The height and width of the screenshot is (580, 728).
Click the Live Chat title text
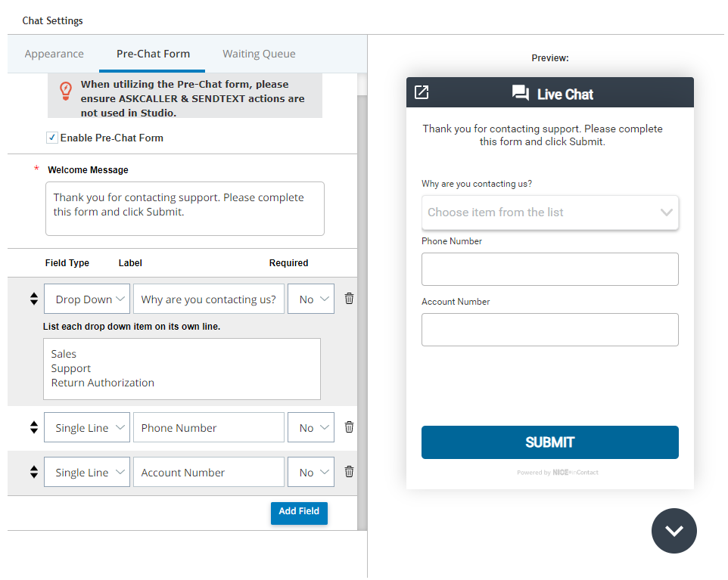coord(565,95)
